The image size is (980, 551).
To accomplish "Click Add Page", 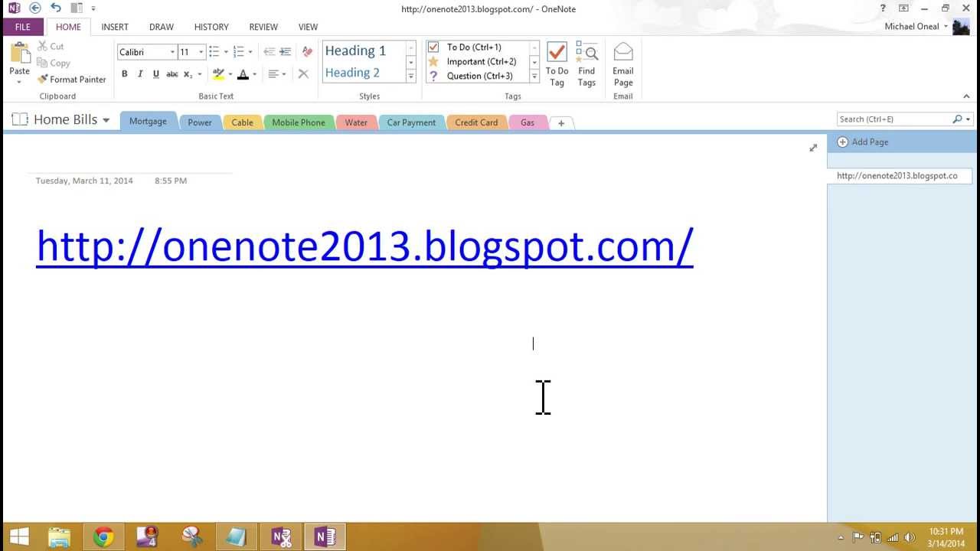I will [x=864, y=142].
